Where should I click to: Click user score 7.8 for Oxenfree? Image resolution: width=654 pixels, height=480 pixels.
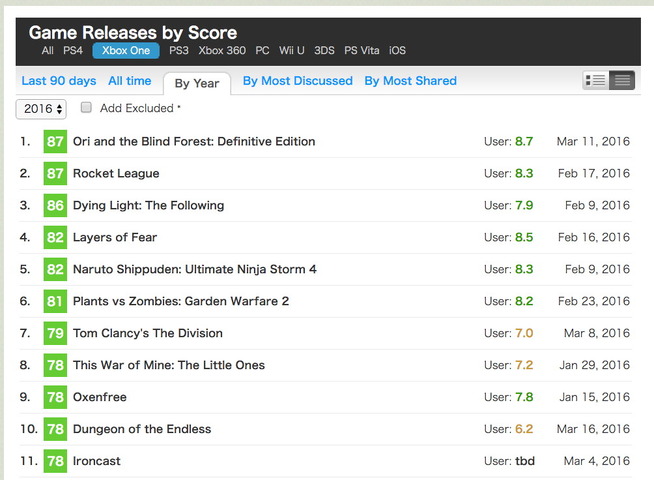pyautogui.click(x=524, y=397)
